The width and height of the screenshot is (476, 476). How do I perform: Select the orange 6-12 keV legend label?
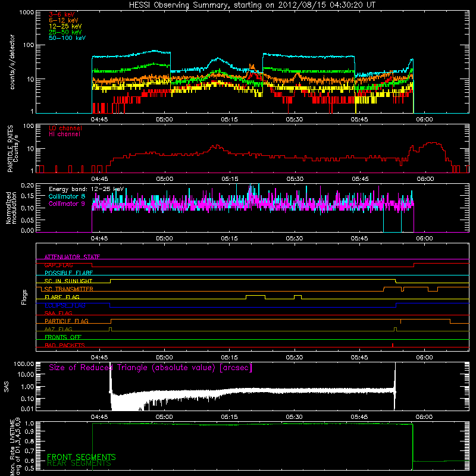pos(64,20)
